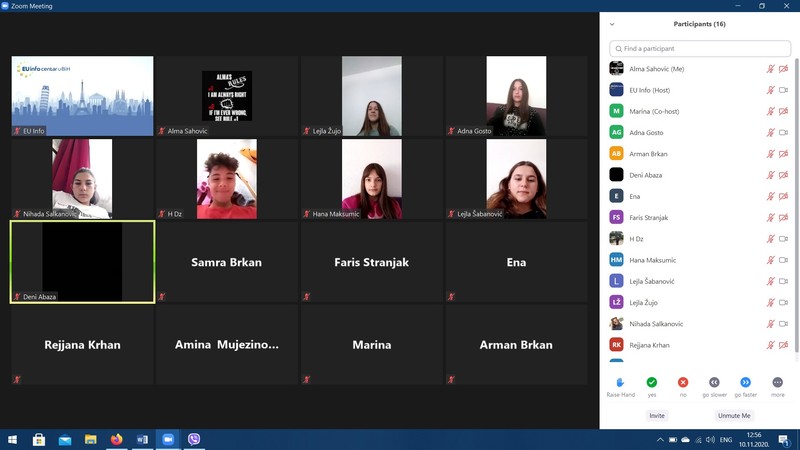Toggle video camera icon for EU Info (Host)
800x450 pixels.
(783, 90)
